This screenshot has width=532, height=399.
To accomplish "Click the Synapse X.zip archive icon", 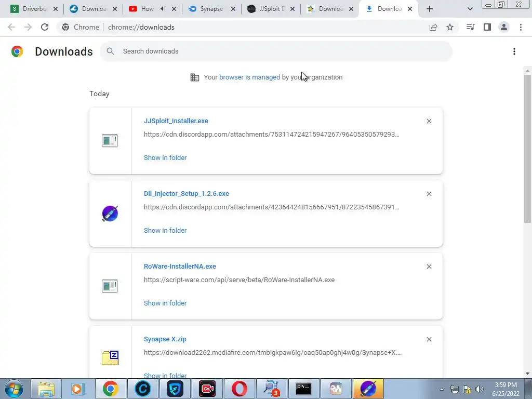I will pyautogui.click(x=110, y=358).
